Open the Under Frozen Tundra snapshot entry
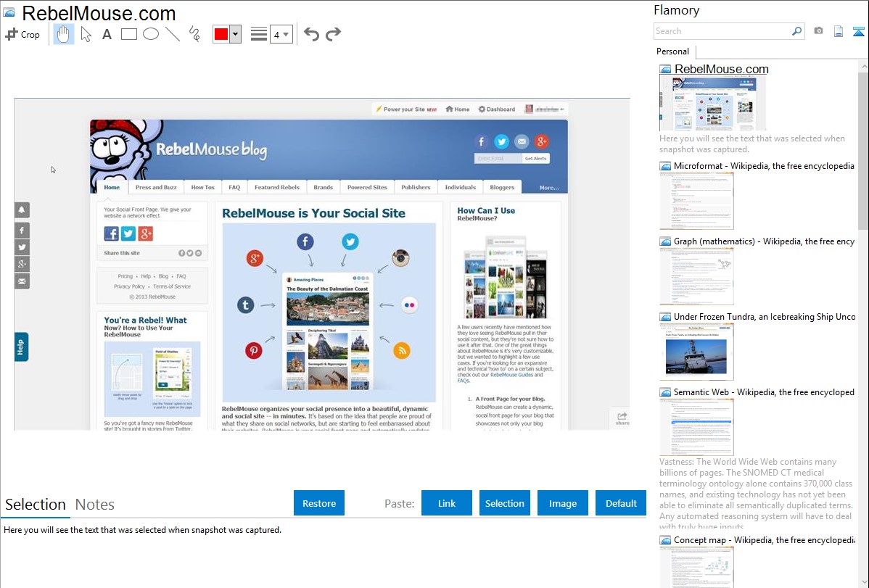This screenshot has height=588, width=869. click(764, 316)
